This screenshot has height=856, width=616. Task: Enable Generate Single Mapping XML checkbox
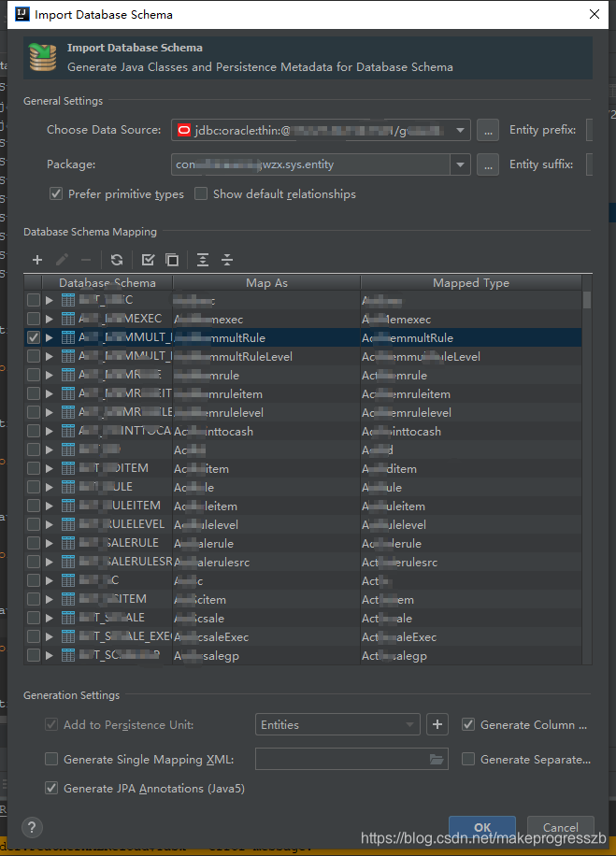click(50, 760)
